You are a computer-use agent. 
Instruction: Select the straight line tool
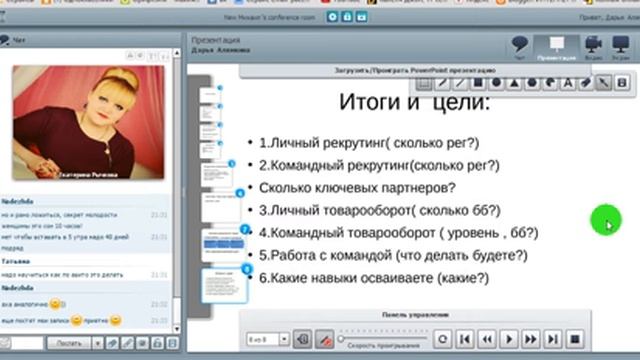coord(460,83)
